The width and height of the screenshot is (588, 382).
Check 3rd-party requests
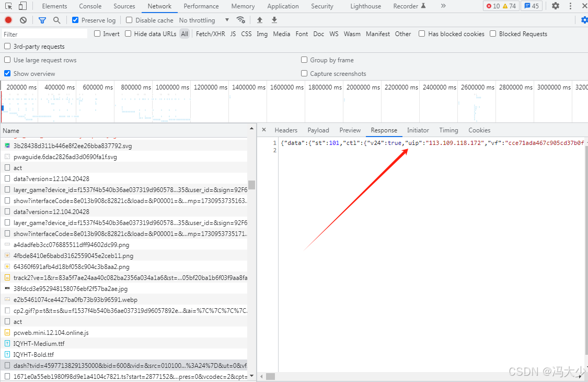pos(7,46)
